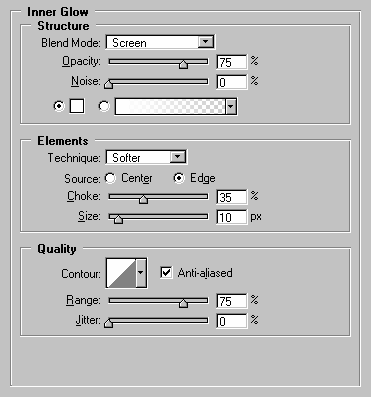
Task: Select the gradient radio button
Action: 104,106
